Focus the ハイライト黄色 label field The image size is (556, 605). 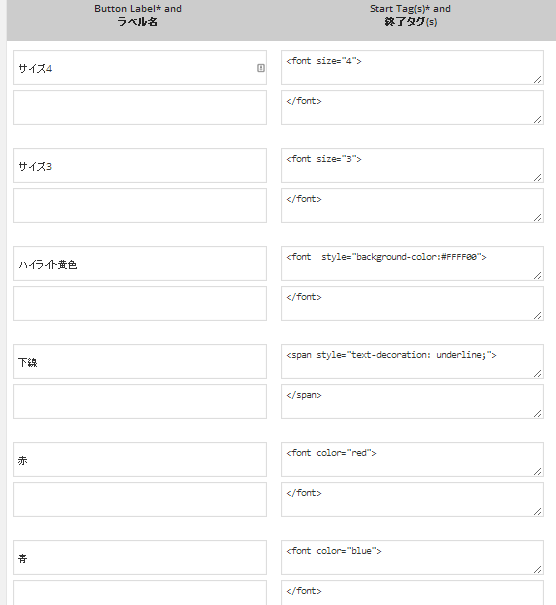(140, 264)
